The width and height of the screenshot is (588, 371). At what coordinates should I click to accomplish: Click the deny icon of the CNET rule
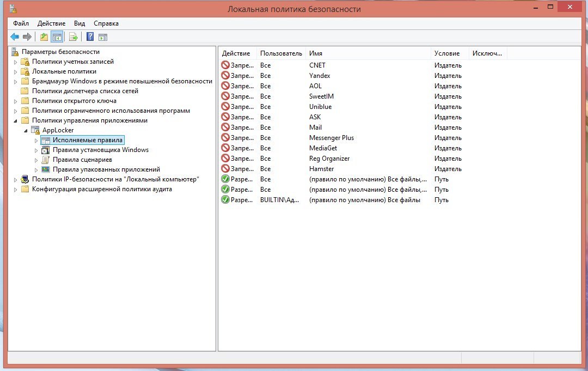pyautogui.click(x=225, y=65)
